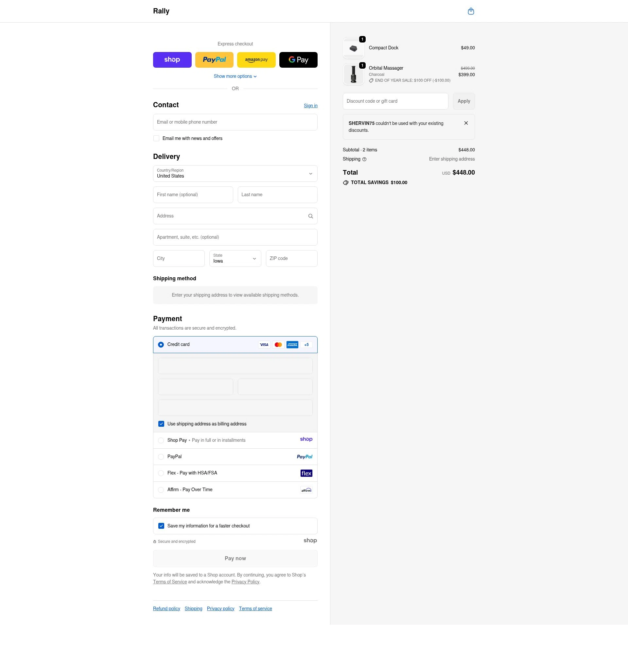Viewport: 628px width, 672px height.
Task: Open the Country/Region dropdown
Action: (235, 173)
